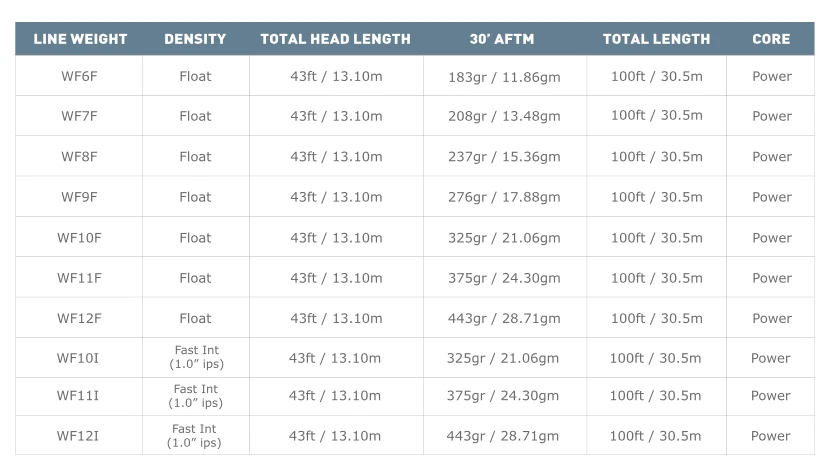The width and height of the screenshot is (836, 472).
Task: Select the WF6F line weight cell
Action: (80, 76)
